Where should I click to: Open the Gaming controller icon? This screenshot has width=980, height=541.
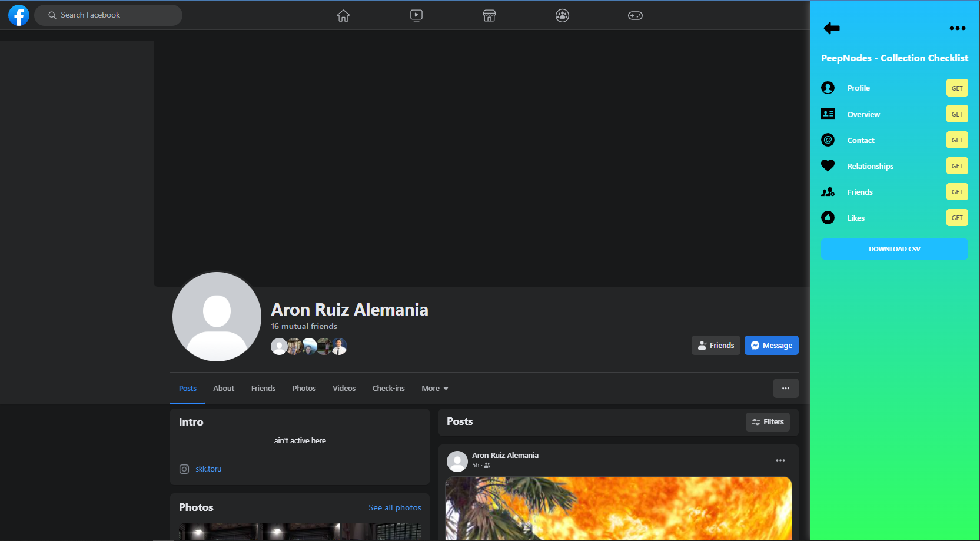click(635, 16)
